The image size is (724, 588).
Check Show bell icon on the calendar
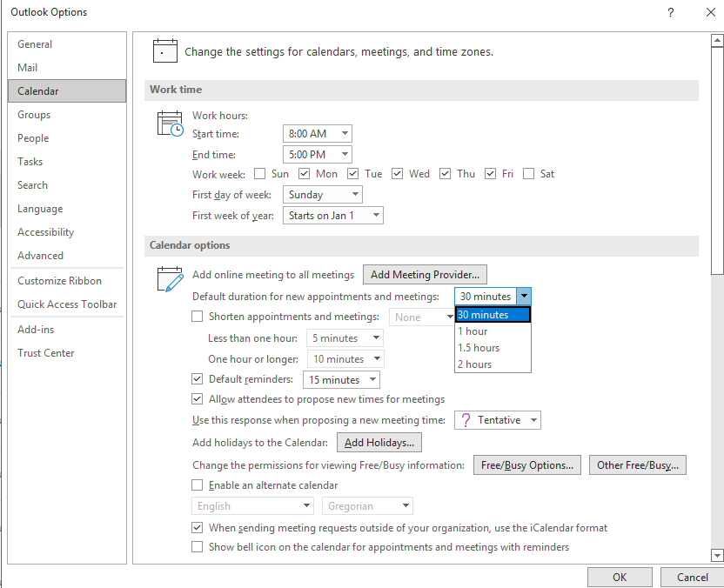point(197,547)
